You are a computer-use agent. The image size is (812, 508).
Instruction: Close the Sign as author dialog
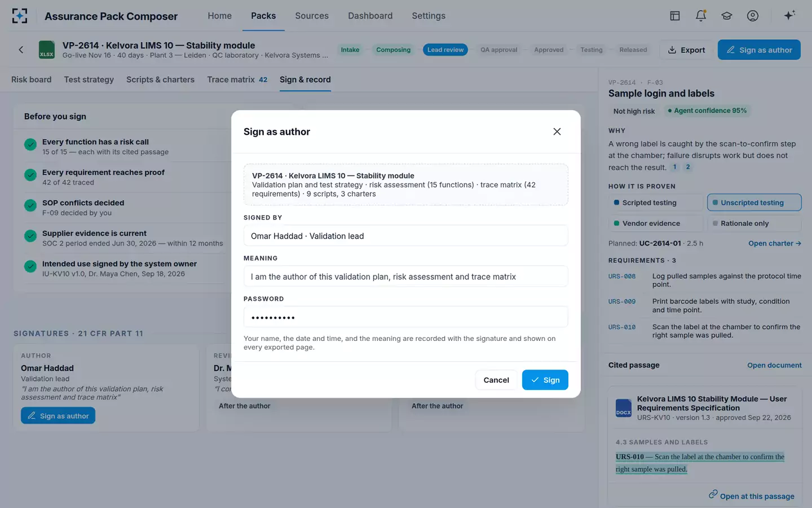557,132
